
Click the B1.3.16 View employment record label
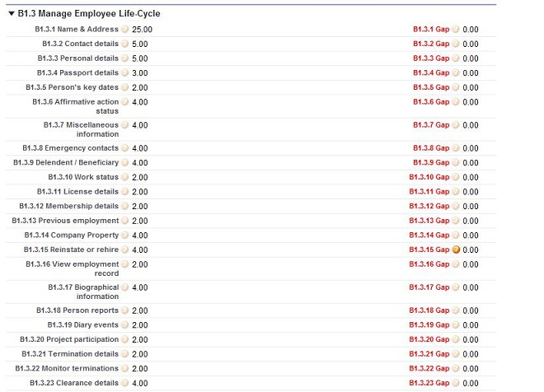[x=73, y=268]
